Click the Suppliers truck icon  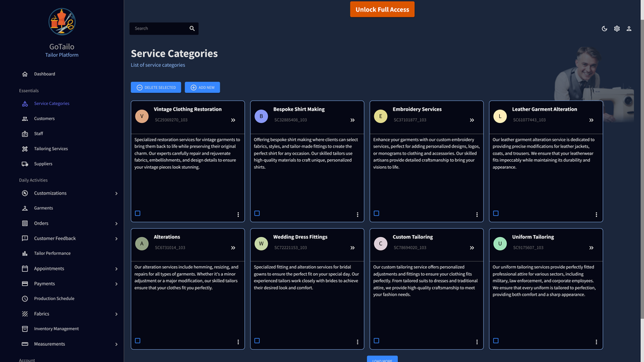point(24,164)
